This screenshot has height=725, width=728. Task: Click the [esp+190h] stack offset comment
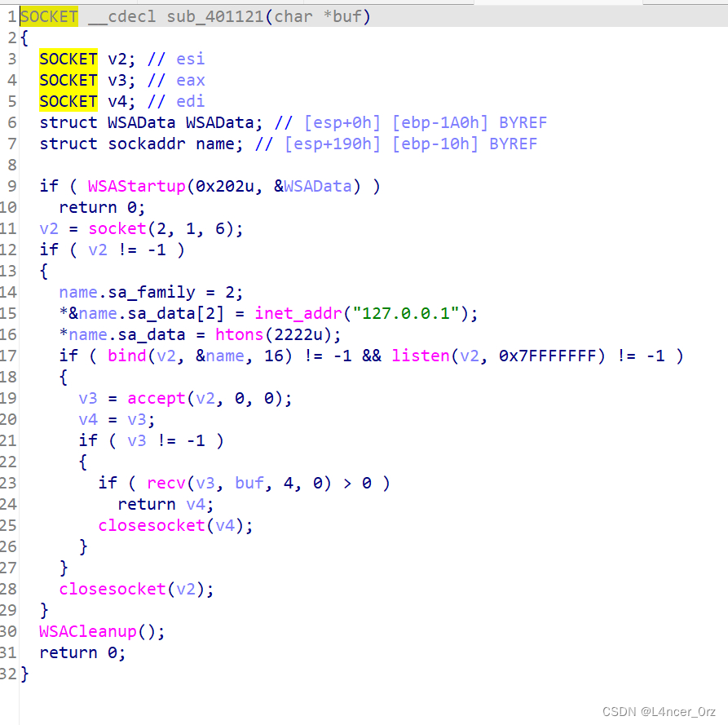[333, 144]
